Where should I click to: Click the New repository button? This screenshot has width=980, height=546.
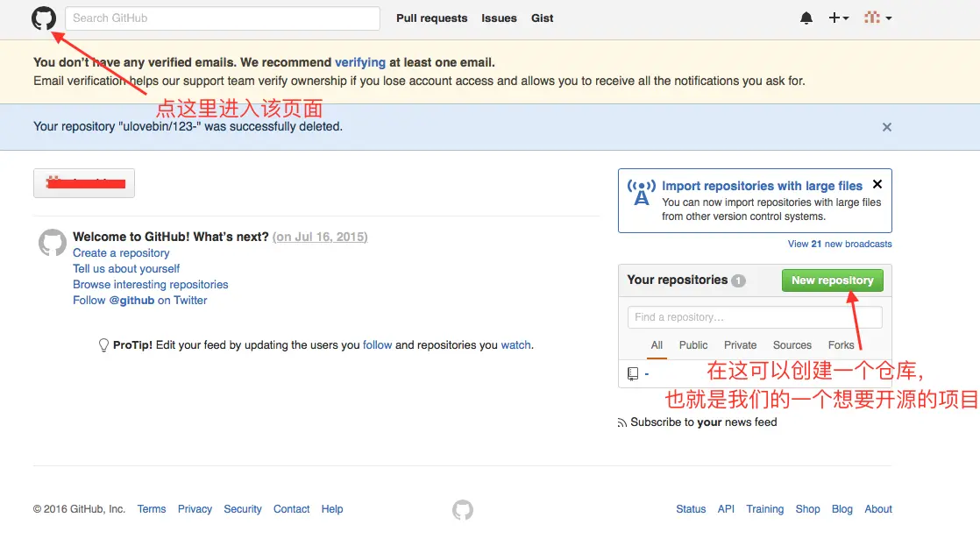tap(833, 280)
